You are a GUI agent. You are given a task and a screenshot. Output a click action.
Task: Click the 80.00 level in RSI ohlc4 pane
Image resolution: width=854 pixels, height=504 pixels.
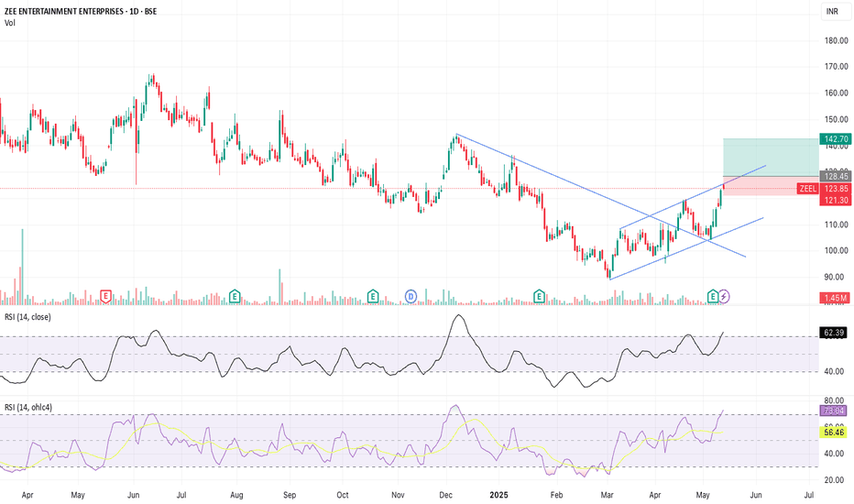(834, 400)
